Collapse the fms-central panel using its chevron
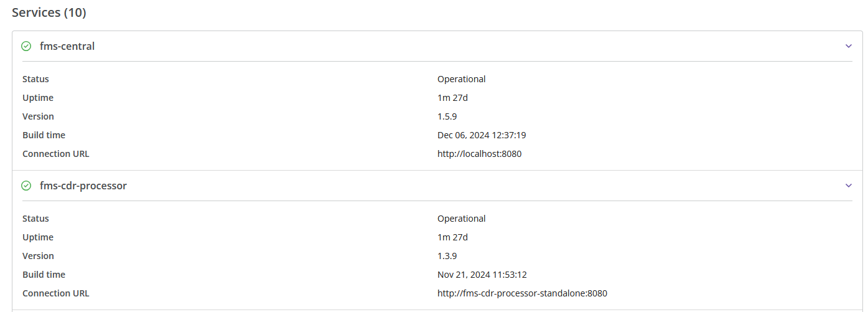 click(848, 46)
